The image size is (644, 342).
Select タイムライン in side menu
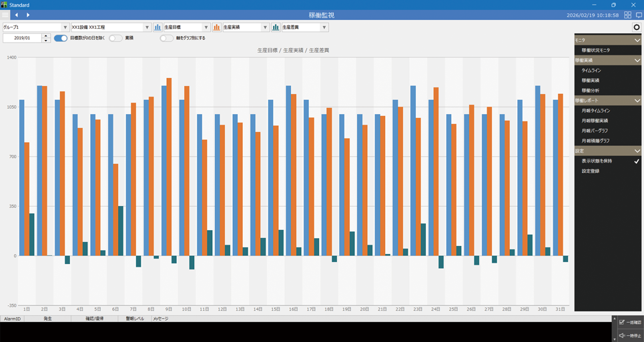click(x=591, y=70)
